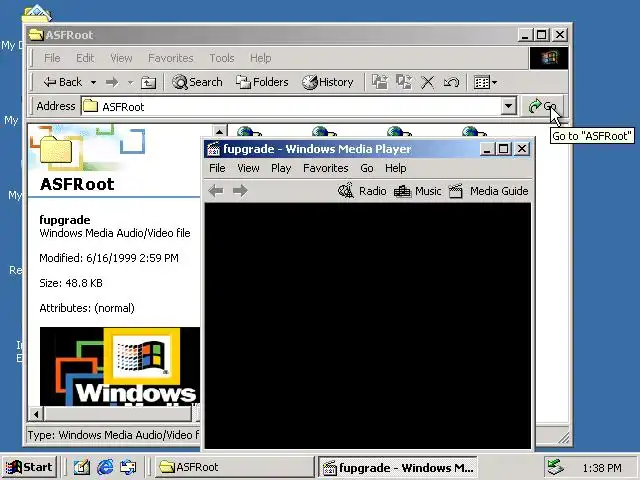
Task: Open the Help menu in ASFRoot window
Action: [x=260, y=58]
